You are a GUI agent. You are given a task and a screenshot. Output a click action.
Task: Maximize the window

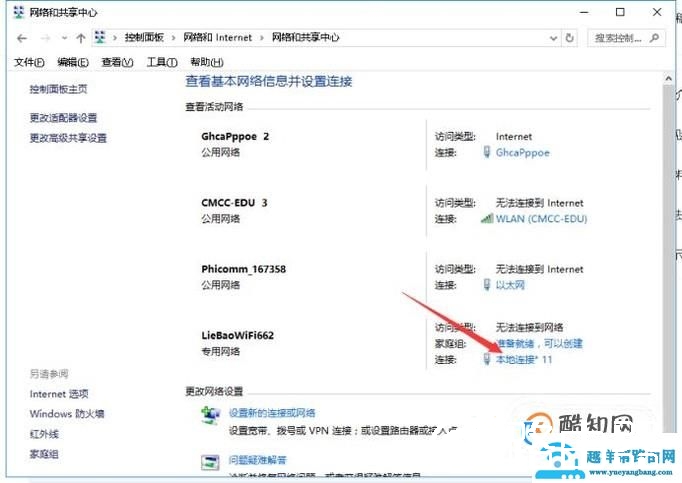click(620, 12)
